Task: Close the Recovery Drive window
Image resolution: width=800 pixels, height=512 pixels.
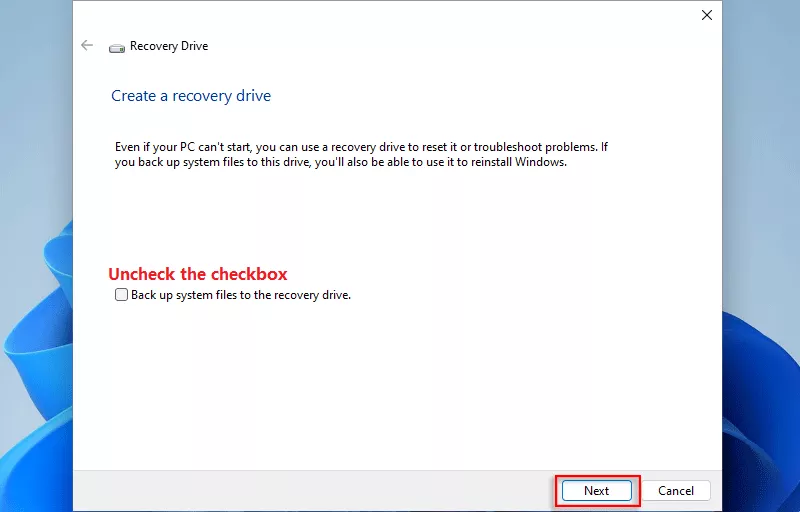Action: coord(707,15)
